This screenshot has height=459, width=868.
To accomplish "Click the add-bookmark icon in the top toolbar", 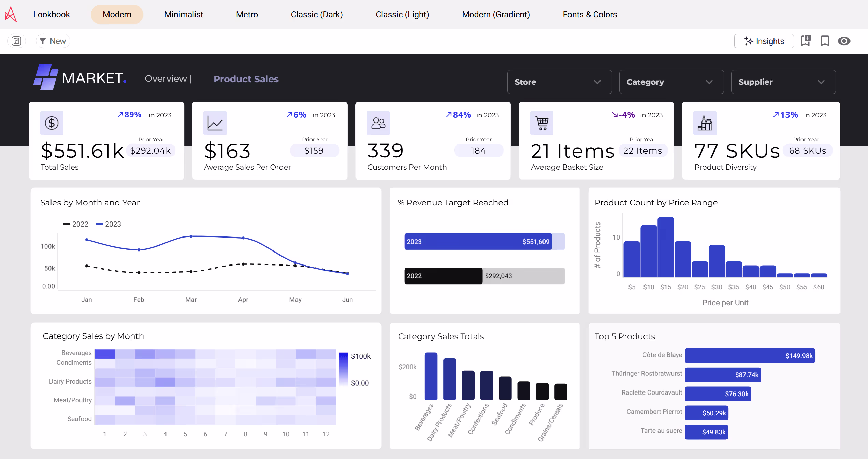I will 806,41.
